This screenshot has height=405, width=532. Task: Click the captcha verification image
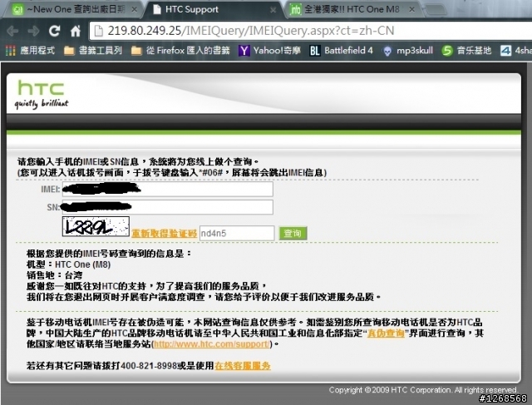[96, 226]
